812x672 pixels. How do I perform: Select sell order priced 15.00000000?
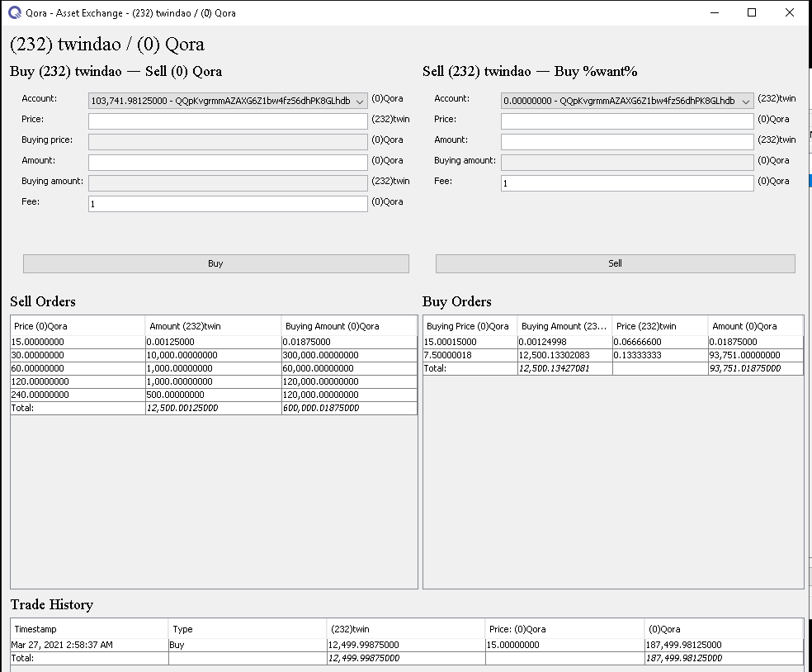214,342
